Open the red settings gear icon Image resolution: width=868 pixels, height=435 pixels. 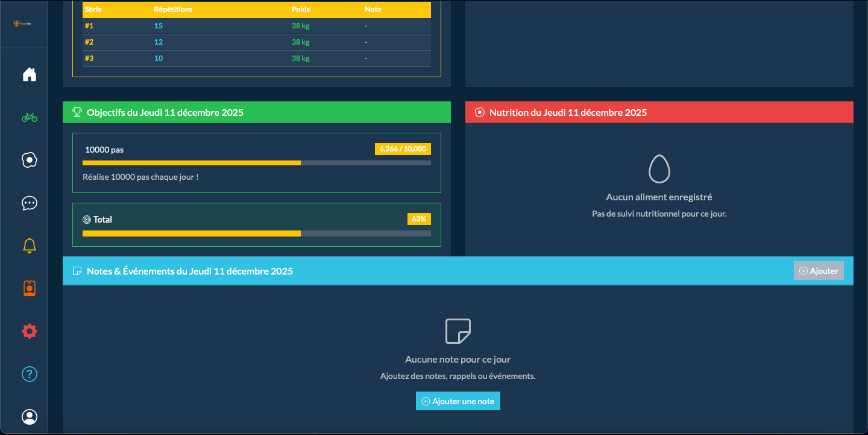click(x=30, y=331)
